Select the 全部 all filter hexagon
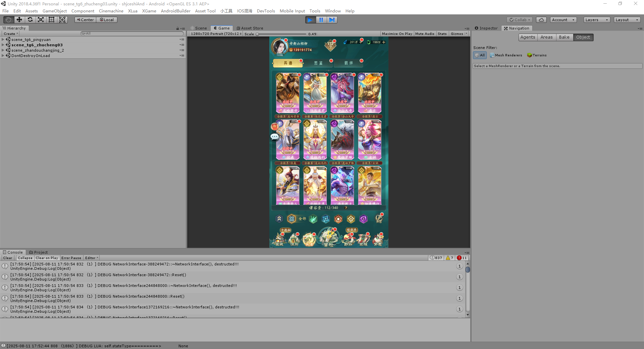644x349 pixels. [292, 219]
